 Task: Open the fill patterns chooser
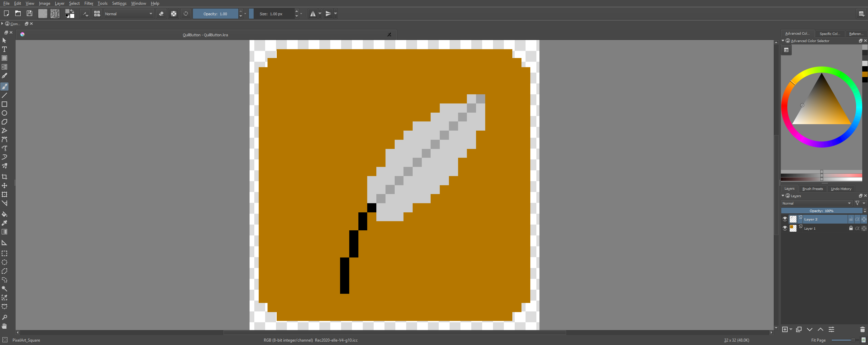click(55, 14)
